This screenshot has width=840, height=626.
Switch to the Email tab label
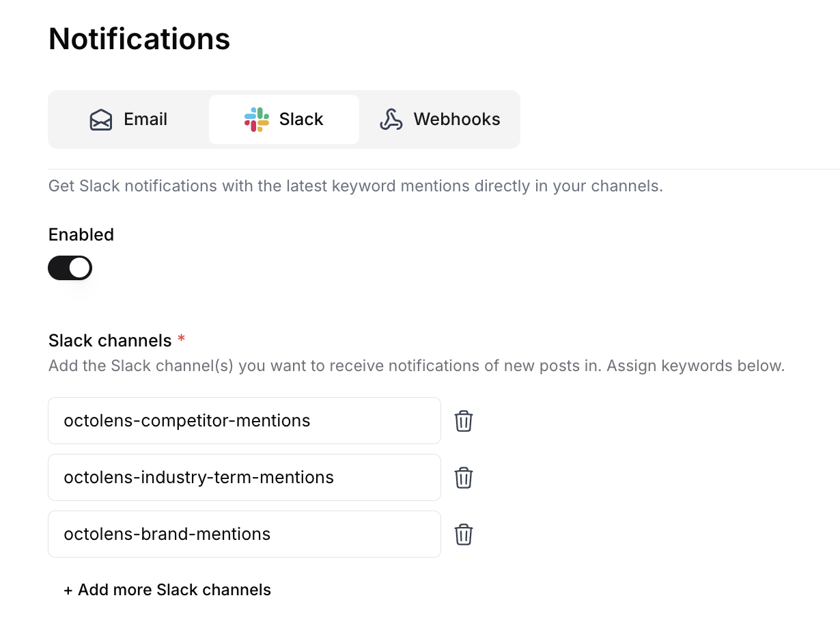pos(145,120)
